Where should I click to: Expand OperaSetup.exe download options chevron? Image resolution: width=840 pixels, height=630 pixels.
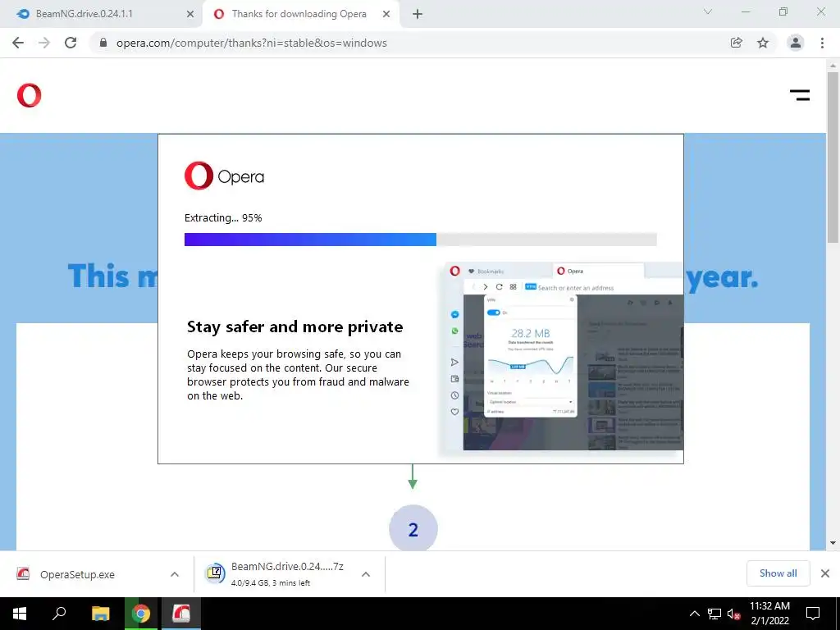[x=175, y=574]
